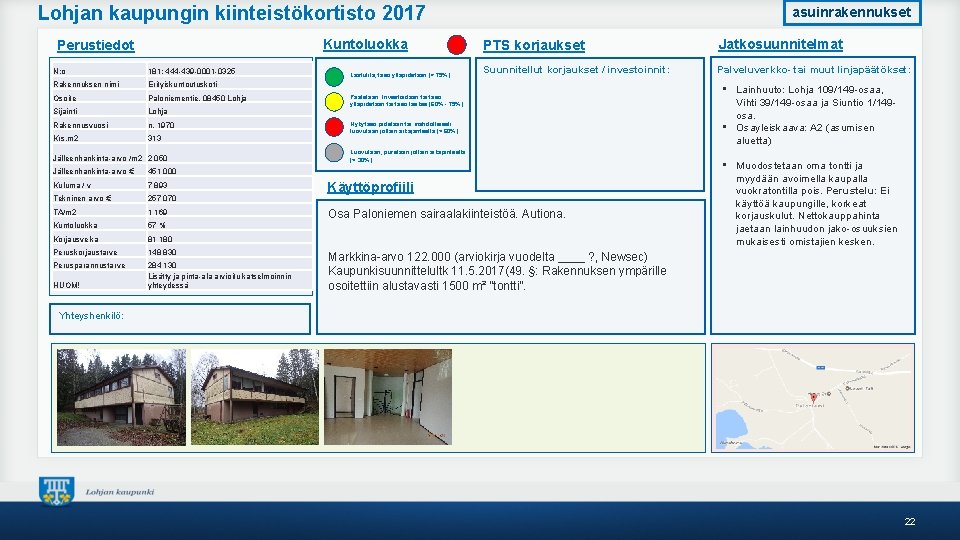
Task: Select the green circle in the legend
Action: pyautogui.click(x=334, y=77)
